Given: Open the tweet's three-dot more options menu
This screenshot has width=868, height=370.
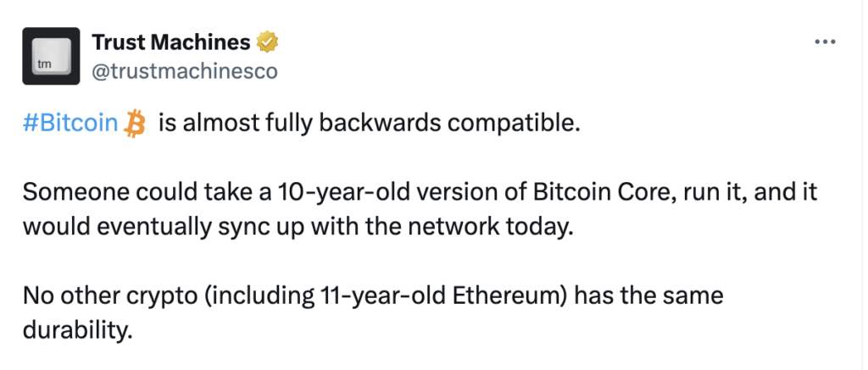Looking at the screenshot, I should coord(824,41).
